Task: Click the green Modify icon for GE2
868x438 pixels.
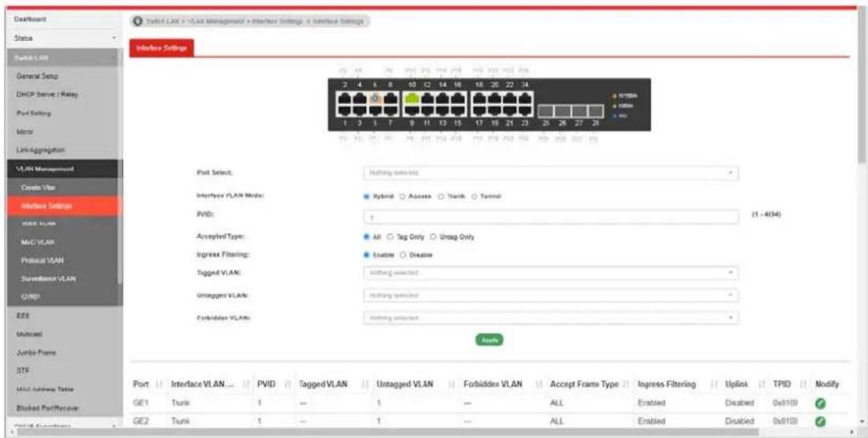Action: [x=819, y=421]
